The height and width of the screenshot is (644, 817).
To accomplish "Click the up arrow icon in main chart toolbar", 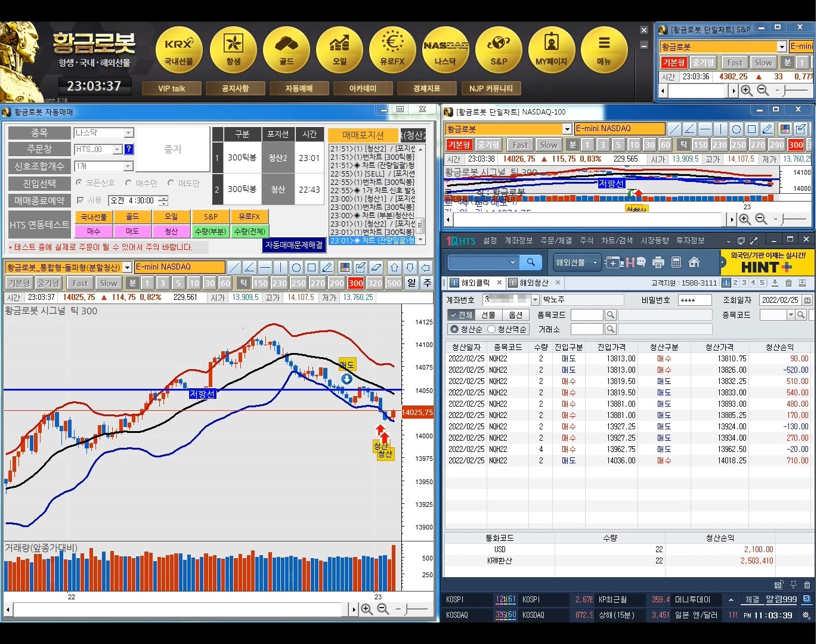I will [x=394, y=267].
